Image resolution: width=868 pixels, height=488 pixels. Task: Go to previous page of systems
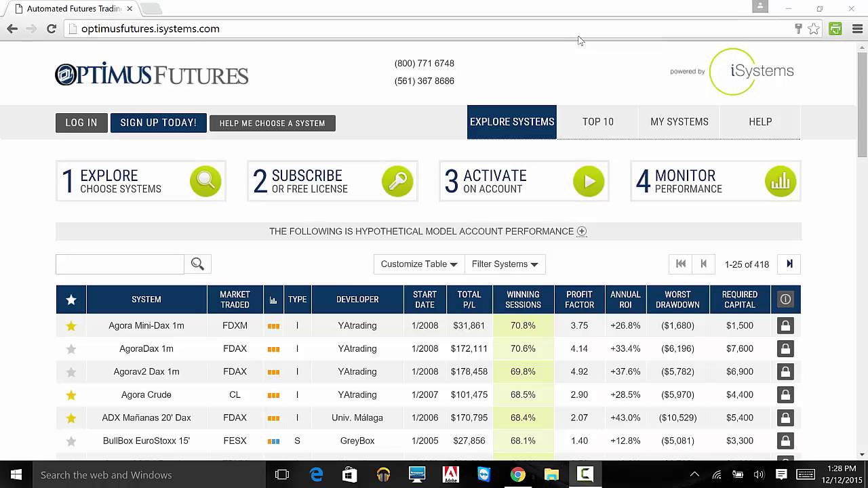pos(704,264)
